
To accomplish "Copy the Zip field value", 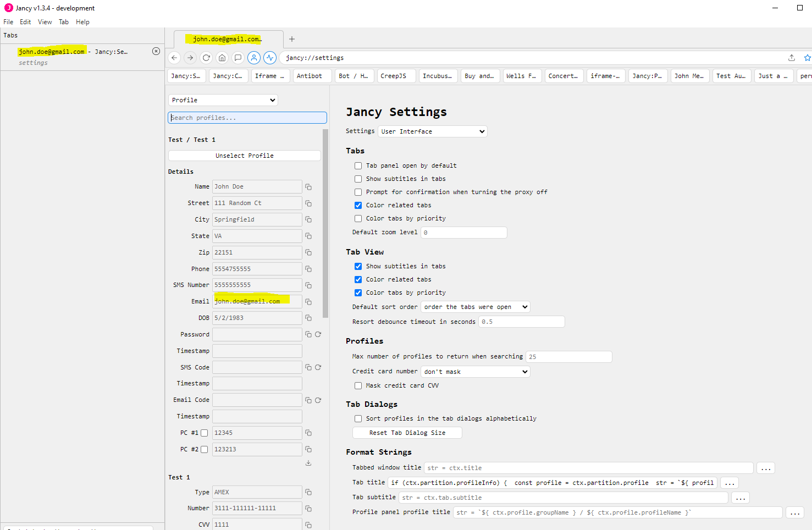I will coord(308,252).
